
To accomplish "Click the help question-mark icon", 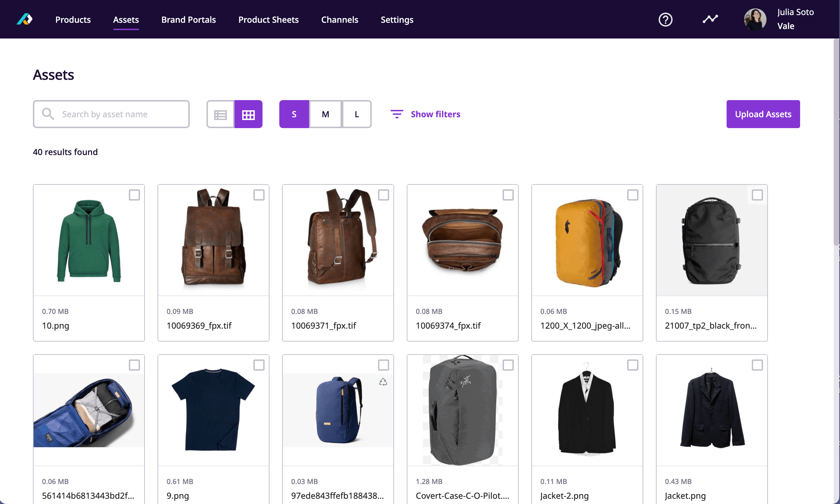I will [x=665, y=20].
